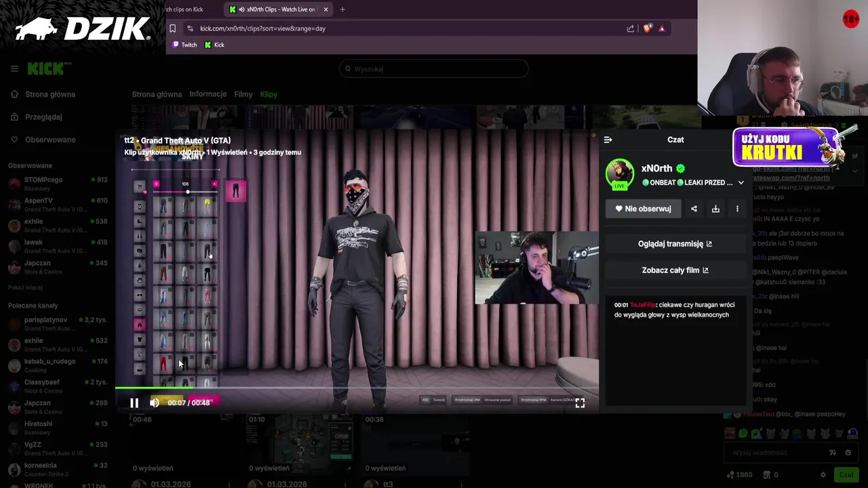Viewport: 868px width, 488px height.
Task: Open chat settings gear icon
Action: [823, 475]
